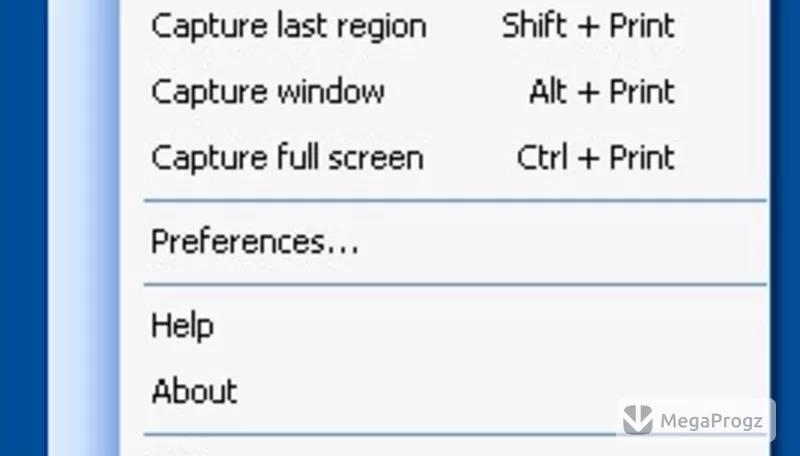Click the light blue menu icon gutter
The width and height of the screenshot is (800, 456).
point(84,228)
